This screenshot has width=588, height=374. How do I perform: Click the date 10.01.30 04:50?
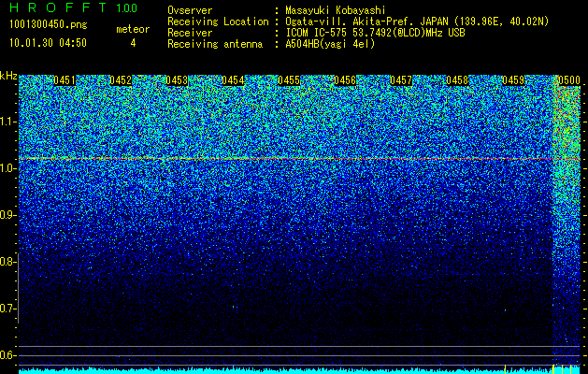tap(48, 43)
